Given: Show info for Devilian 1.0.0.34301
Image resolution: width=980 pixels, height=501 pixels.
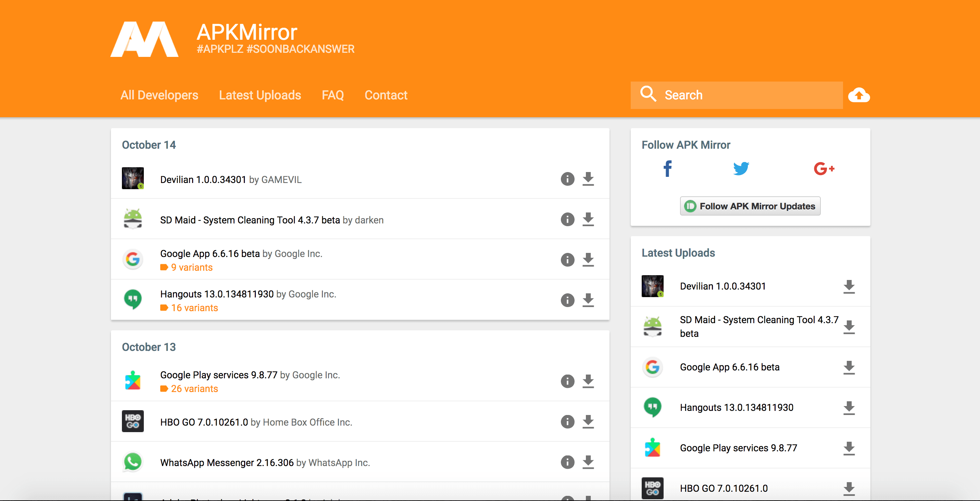Looking at the screenshot, I should (567, 179).
